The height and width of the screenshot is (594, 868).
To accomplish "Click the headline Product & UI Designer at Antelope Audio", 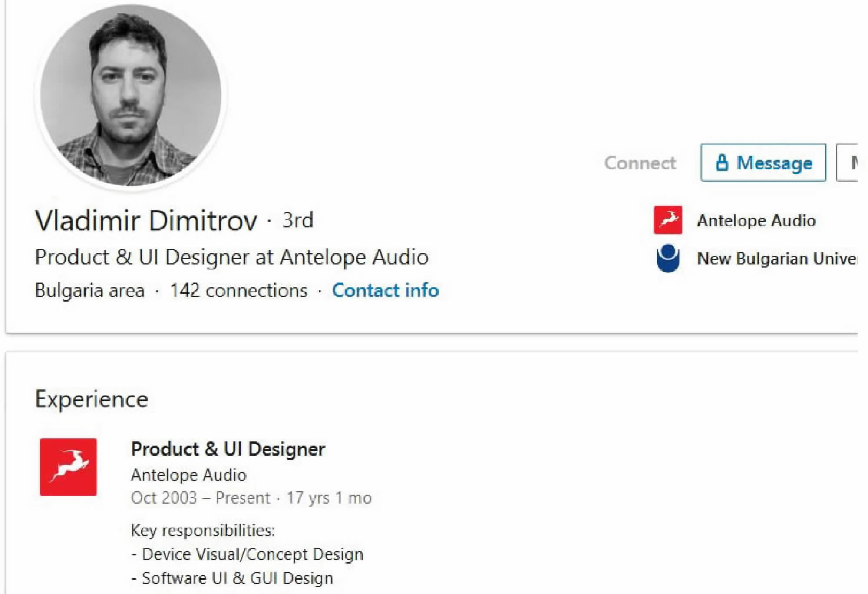I will tap(231, 257).
